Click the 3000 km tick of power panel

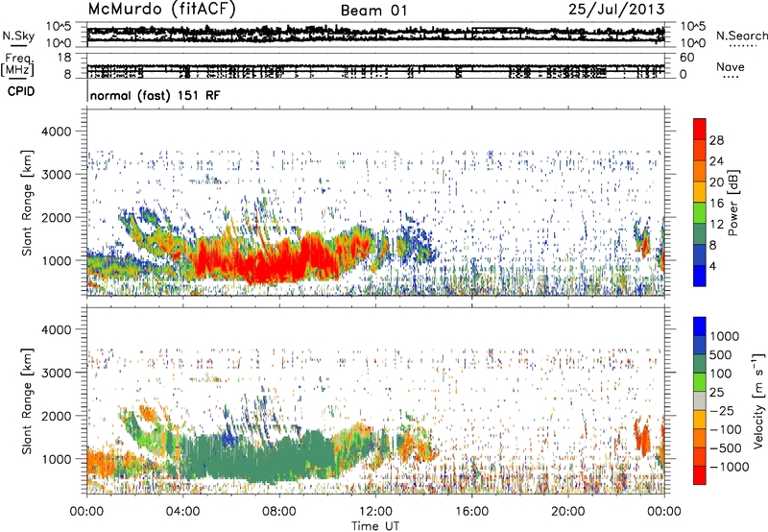click(56, 175)
